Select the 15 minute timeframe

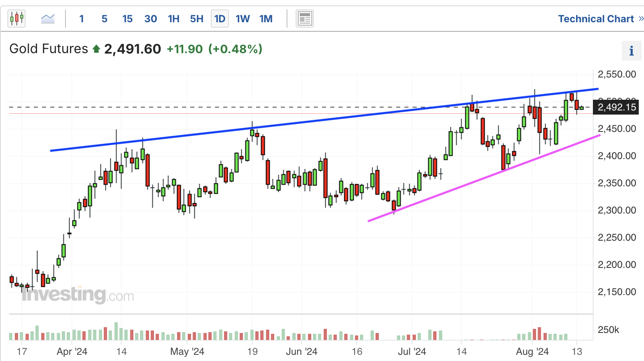(127, 19)
